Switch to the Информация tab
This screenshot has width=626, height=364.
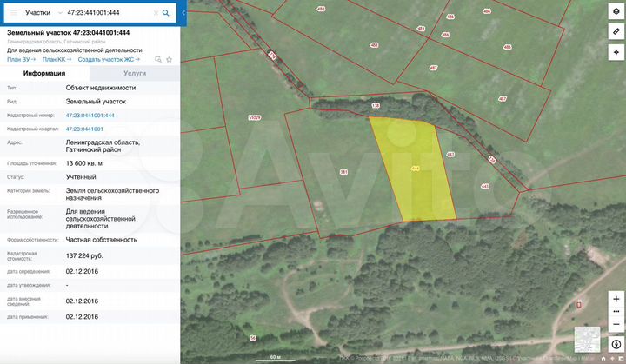[44, 74]
